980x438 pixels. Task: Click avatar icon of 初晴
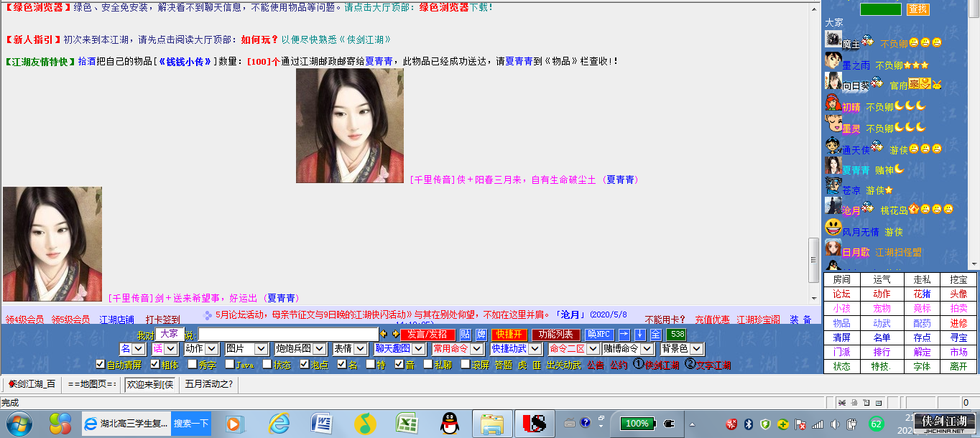tap(833, 102)
